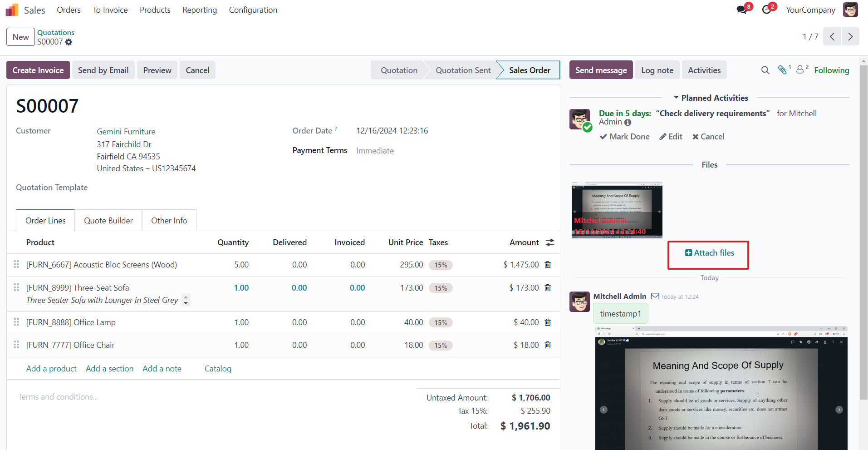
Task: Click Log note
Action: pyautogui.click(x=657, y=70)
